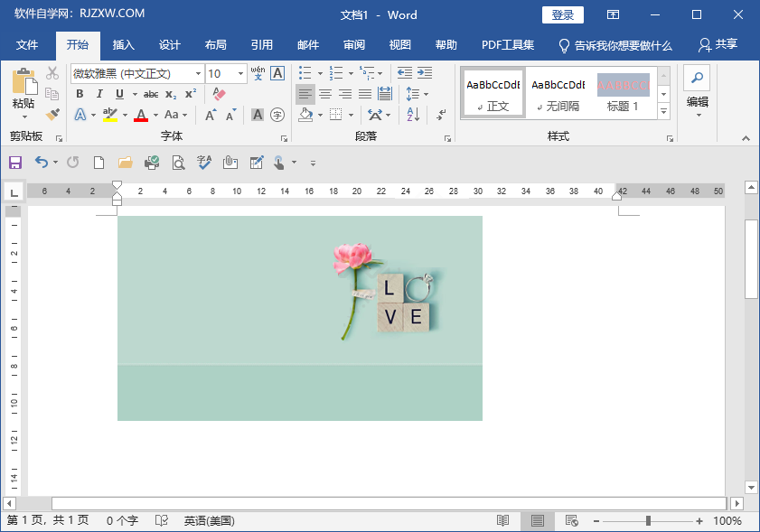
Task: Open the font name dropdown
Action: click(x=198, y=74)
